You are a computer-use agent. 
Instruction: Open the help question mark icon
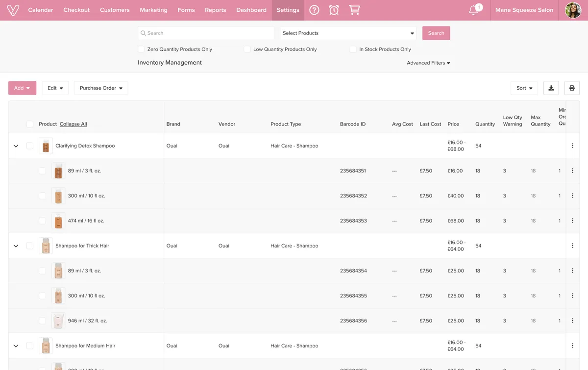pos(314,10)
